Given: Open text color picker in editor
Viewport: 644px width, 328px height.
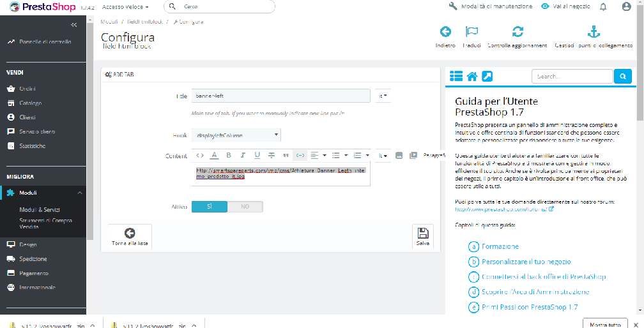Looking at the screenshot, I should pyautogui.click(x=214, y=156).
